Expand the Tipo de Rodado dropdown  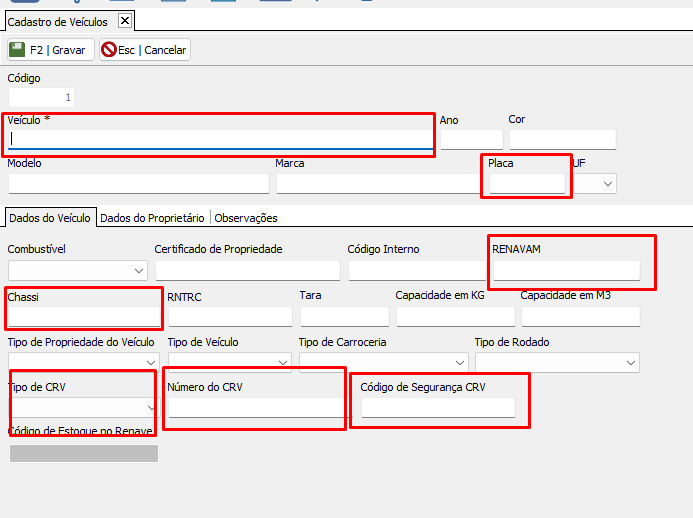tap(557, 362)
